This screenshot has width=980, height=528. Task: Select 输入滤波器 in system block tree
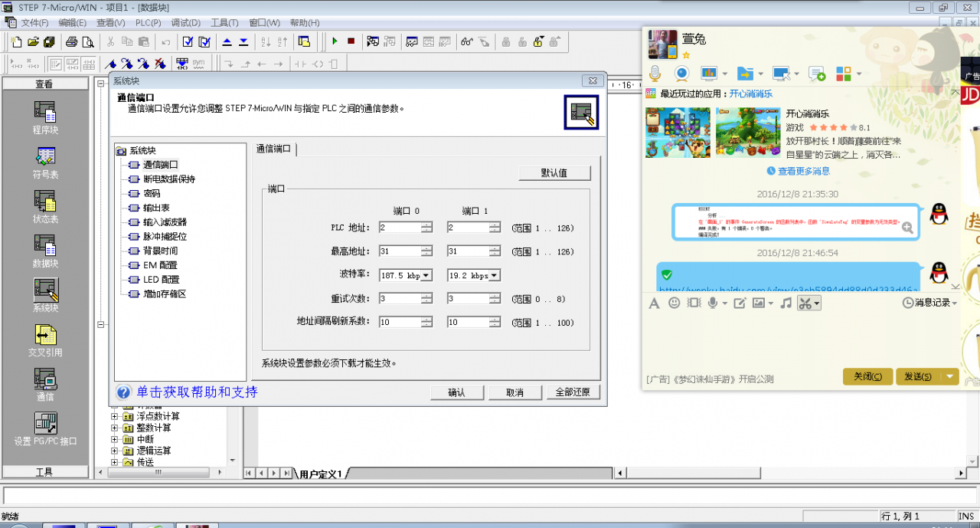tap(165, 222)
